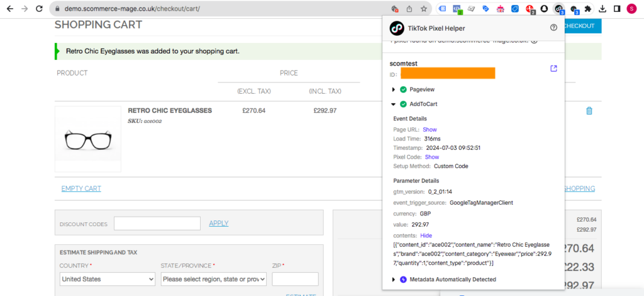Screen dimensions: 644x296
Task: Open the Chrome downloads icon
Action: pos(602,9)
